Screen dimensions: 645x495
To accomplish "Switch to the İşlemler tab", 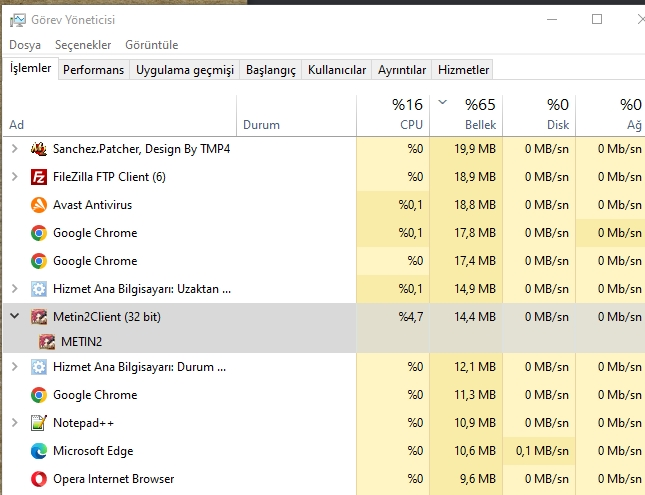I will tap(30, 68).
